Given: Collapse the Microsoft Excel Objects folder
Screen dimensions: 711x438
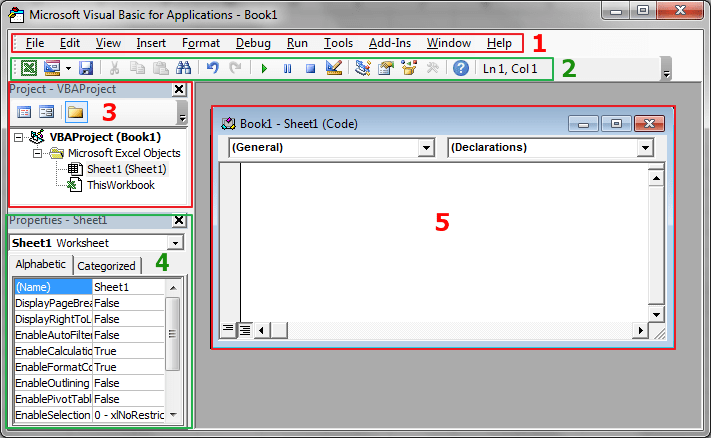Looking at the screenshot, I should click(37, 153).
